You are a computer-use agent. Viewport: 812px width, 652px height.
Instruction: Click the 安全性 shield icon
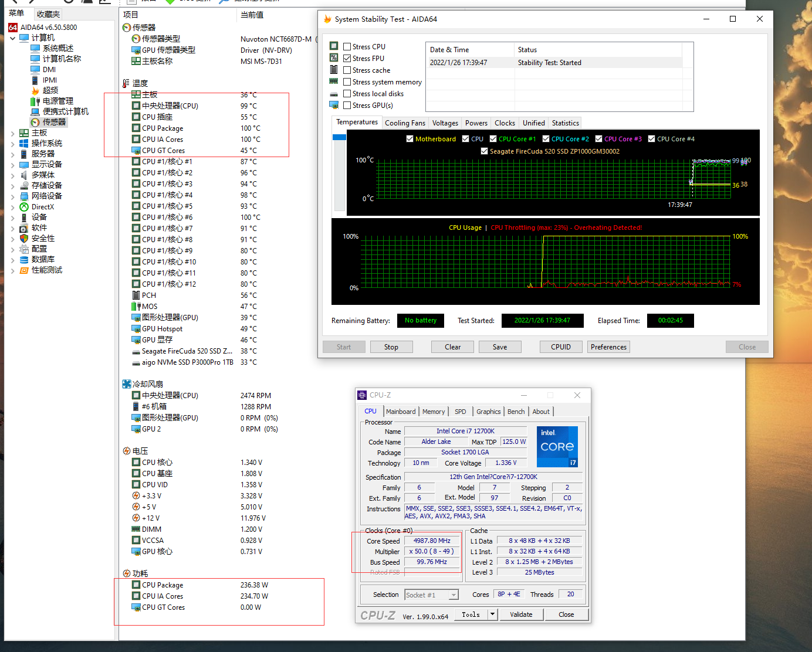tap(24, 239)
